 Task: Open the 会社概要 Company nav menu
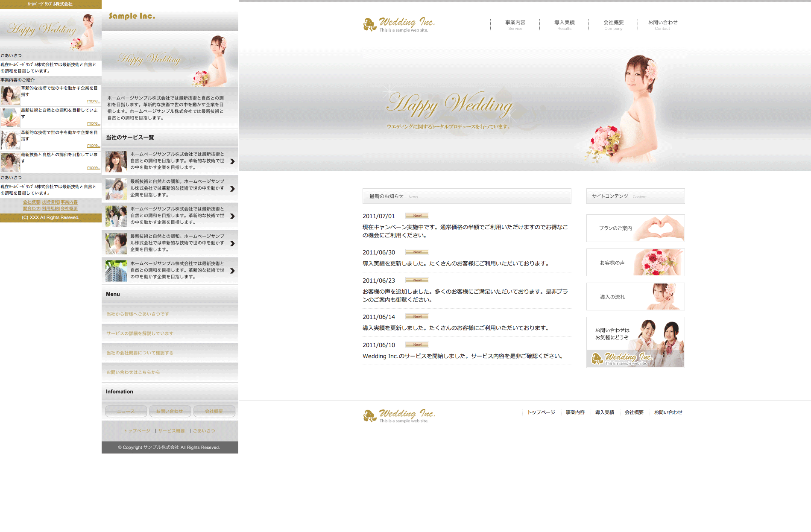point(613,25)
